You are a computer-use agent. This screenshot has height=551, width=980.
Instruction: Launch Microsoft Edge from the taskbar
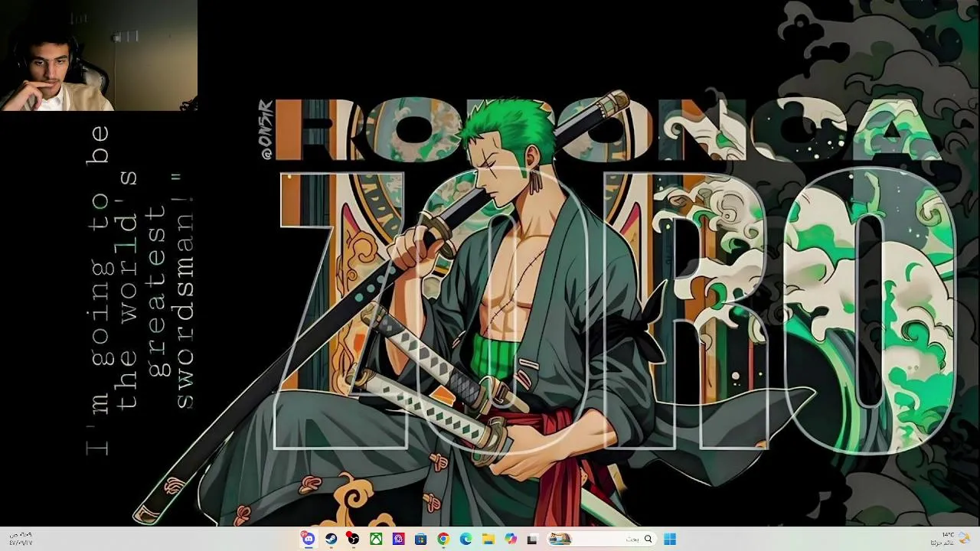(465, 539)
